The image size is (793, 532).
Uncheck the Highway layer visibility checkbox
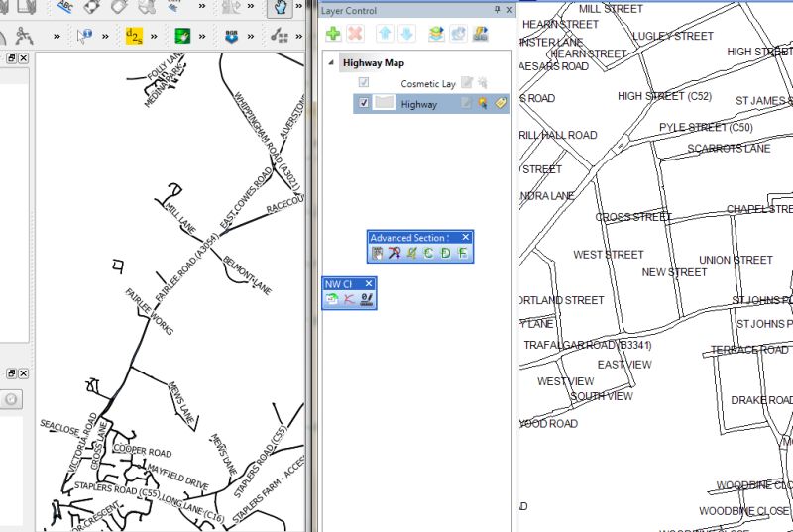(363, 103)
